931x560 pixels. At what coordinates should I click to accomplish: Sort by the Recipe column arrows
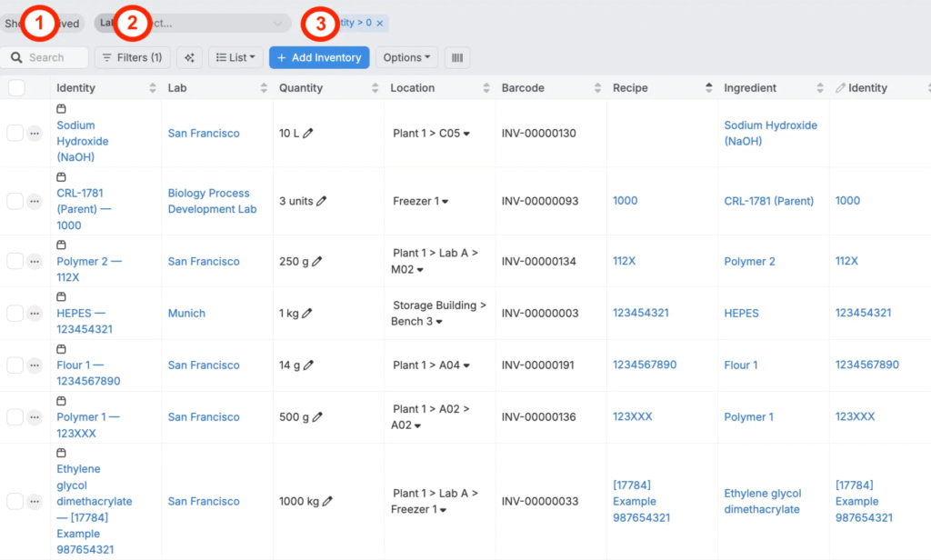(708, 88)
